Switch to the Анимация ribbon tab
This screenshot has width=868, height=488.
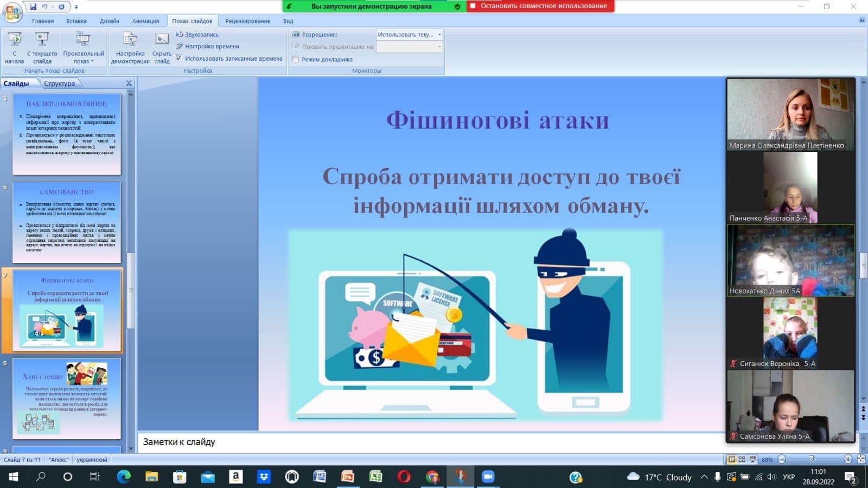click(146, 21)
